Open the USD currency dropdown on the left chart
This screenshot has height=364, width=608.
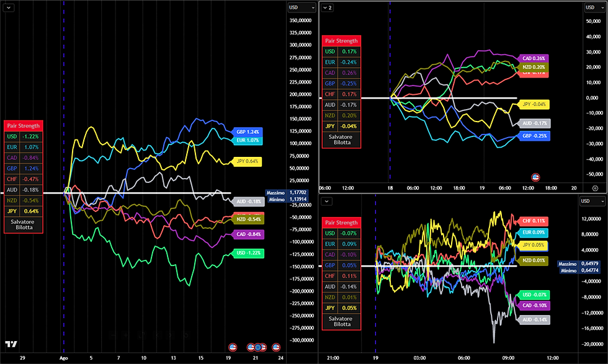point(302,7)
